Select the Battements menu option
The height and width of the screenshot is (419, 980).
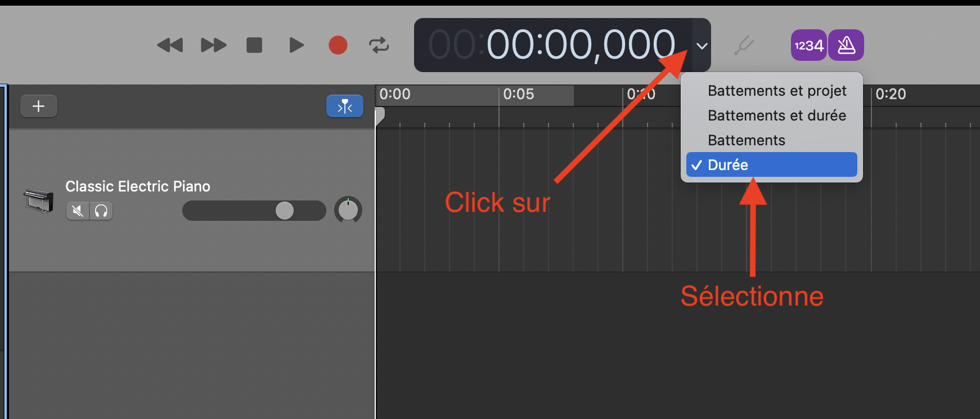(x=747, y=140)
